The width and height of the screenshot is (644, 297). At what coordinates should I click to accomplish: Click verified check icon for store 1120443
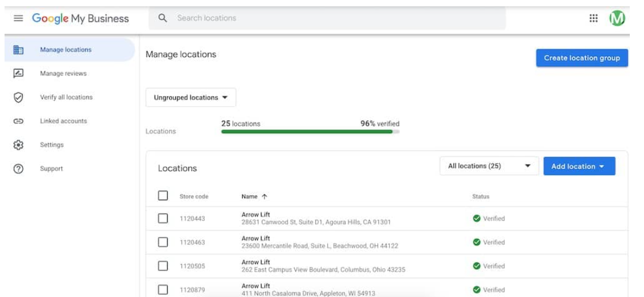click(476, 218)
